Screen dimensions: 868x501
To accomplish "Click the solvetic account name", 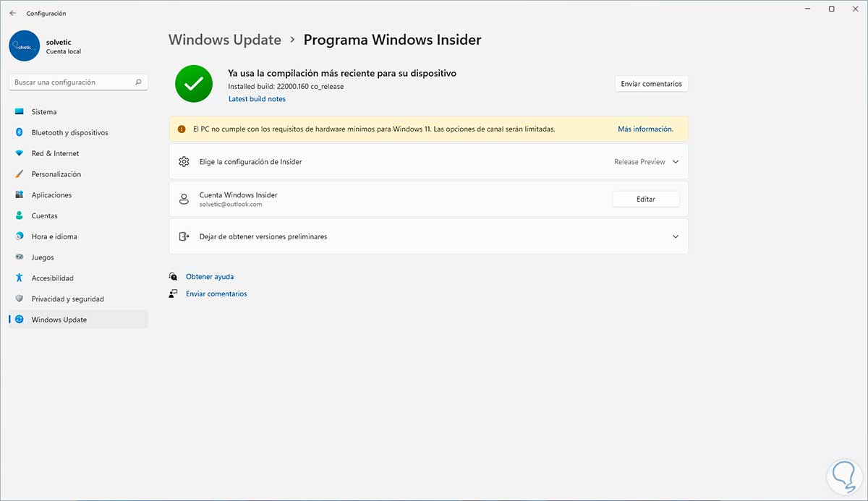I will (59, 42).
